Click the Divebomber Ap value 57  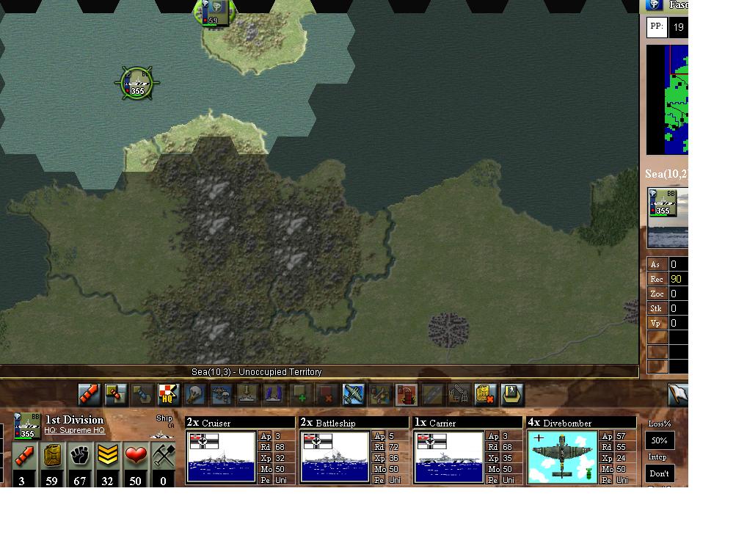click(621, 436)
